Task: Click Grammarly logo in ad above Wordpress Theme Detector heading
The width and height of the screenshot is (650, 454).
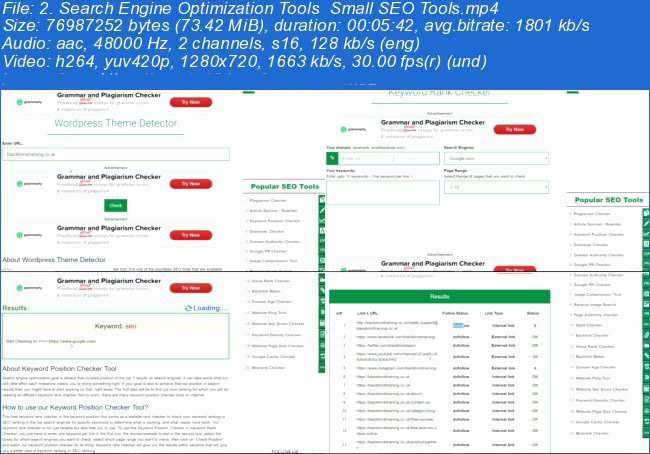Action: pyautogui.click(x=29, y=102)
